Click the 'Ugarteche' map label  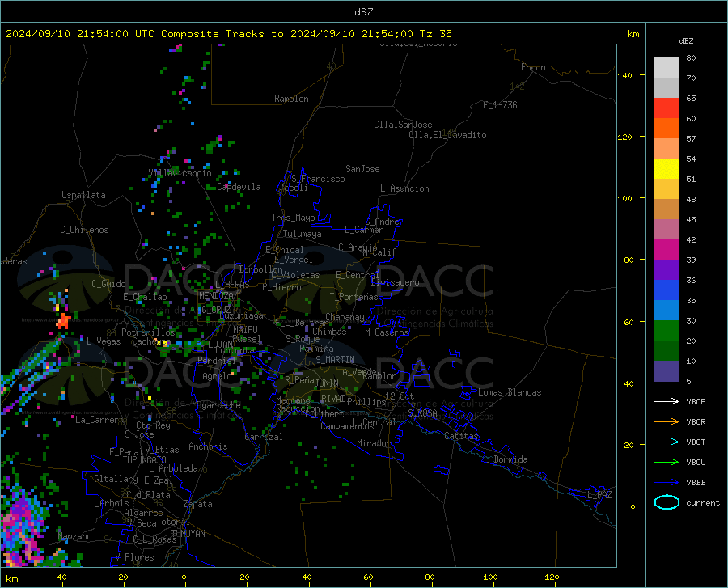coord(218,405)
